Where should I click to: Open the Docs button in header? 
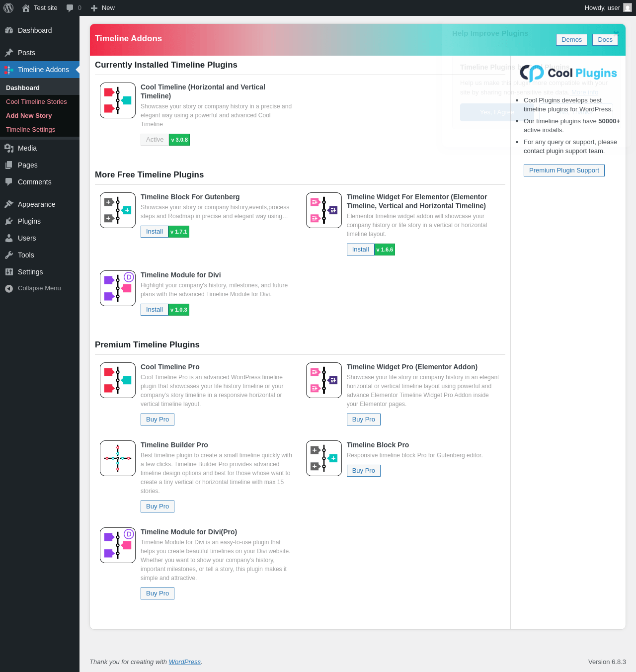coord(605,40)
